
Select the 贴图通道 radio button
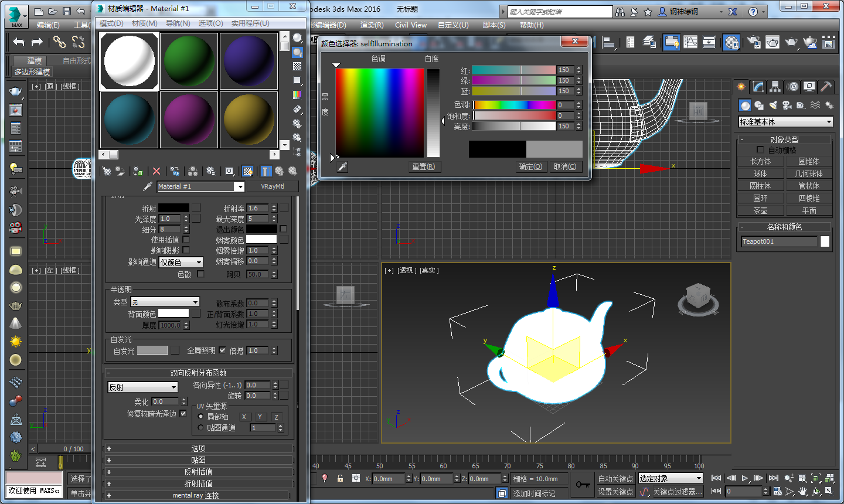coord(200,428)
